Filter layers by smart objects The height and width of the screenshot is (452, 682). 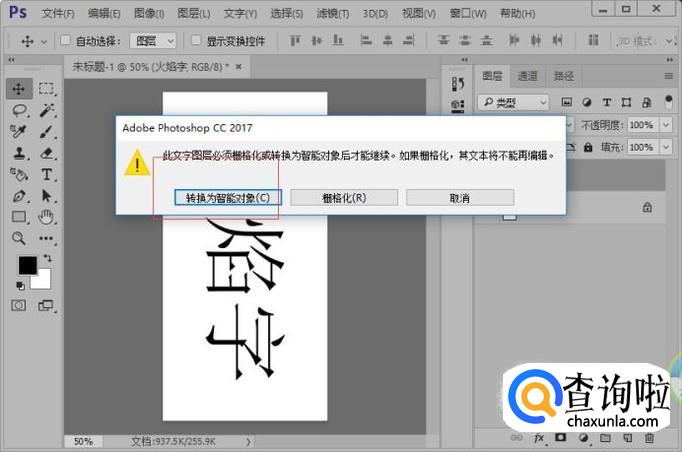pyautogui.click(x=647, y=102)
